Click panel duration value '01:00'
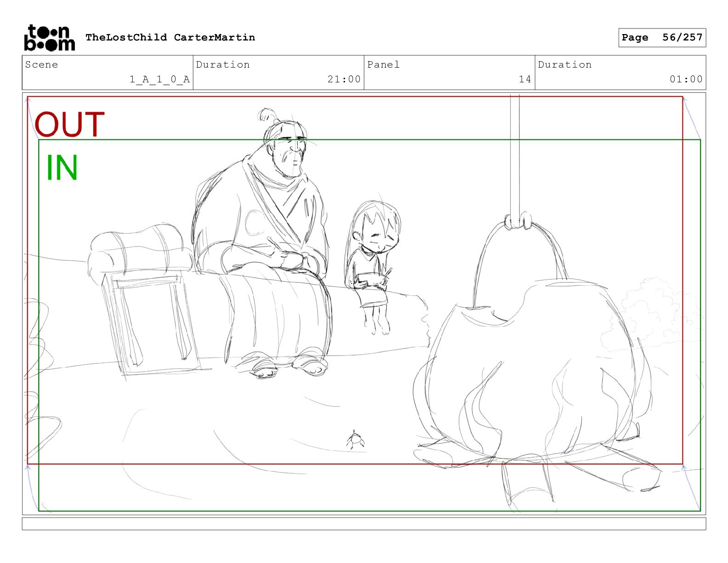728x563 pixels. tap(686, 79)
